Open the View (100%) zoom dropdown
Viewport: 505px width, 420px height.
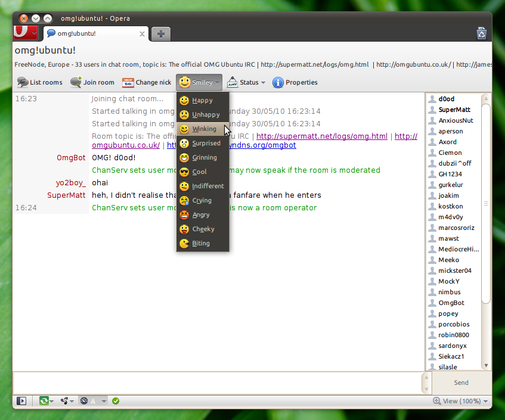tap(460, 401)
